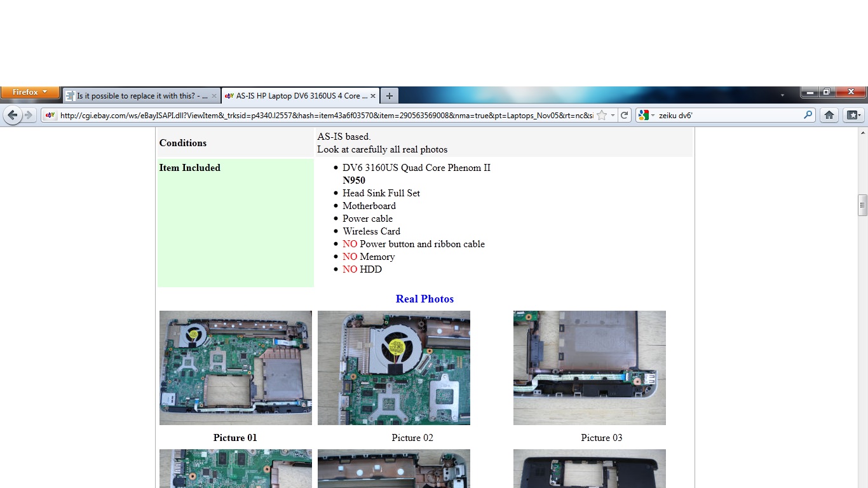The width and height of the screenshot is (868, 488).
Task: Click the 'Motherboard' list item
Action: pos(369,206)
